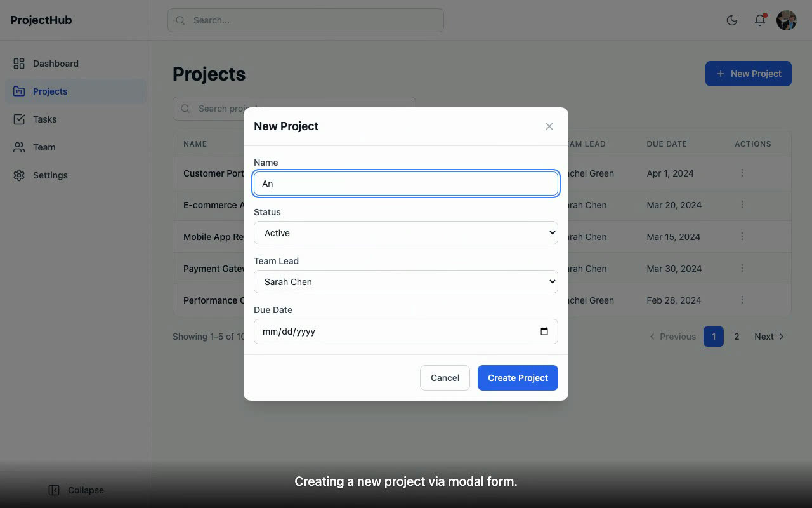Open notifications bell icon
Viewport: 812px width, 508px height.
[760, 20]
